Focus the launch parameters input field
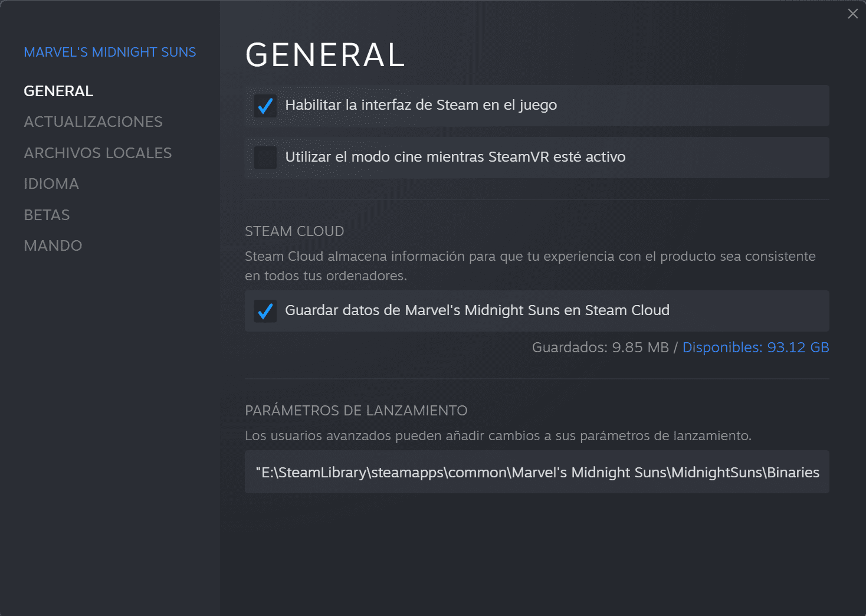 click(537, 472)
